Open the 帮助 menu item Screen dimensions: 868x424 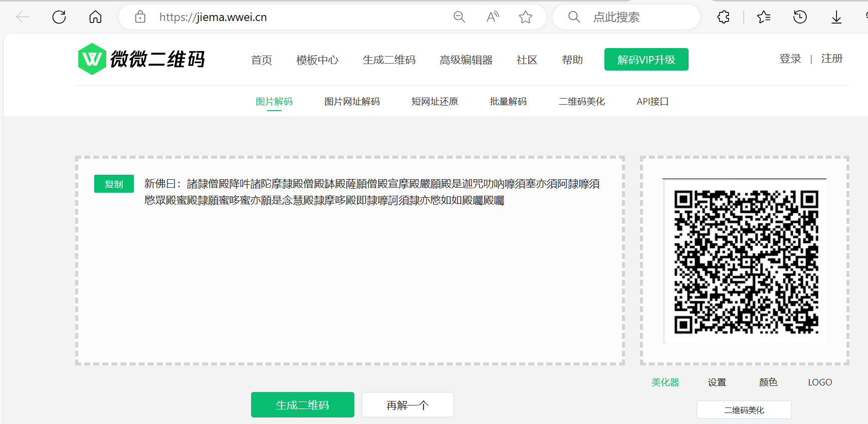click(x=572, y=60)
